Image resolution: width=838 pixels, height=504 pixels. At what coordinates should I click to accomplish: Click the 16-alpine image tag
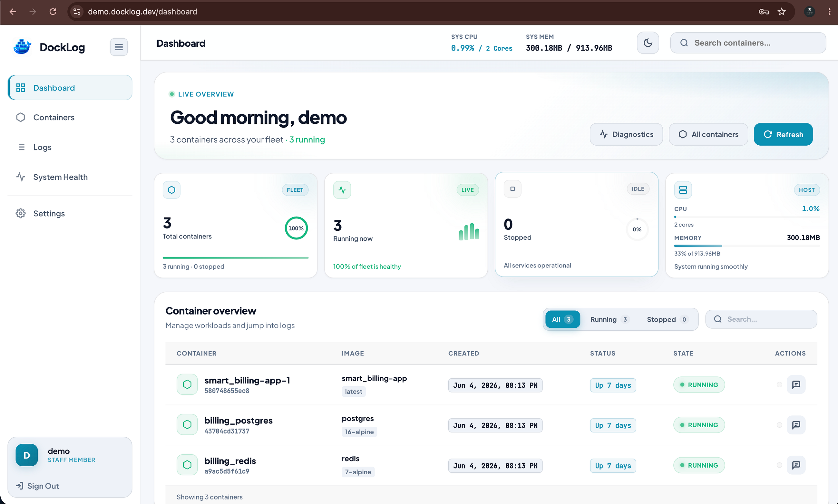[359, 432]
